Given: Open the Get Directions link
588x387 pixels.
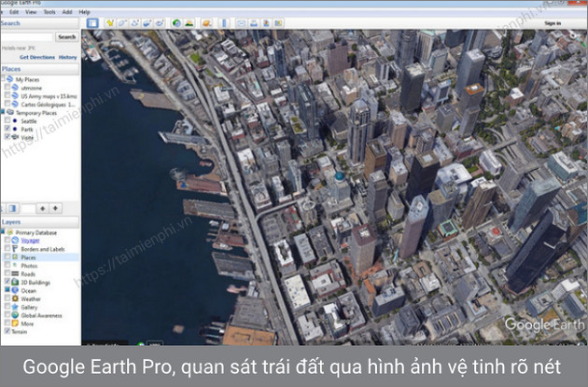Looking at the screenshot, I should (37, 57).
